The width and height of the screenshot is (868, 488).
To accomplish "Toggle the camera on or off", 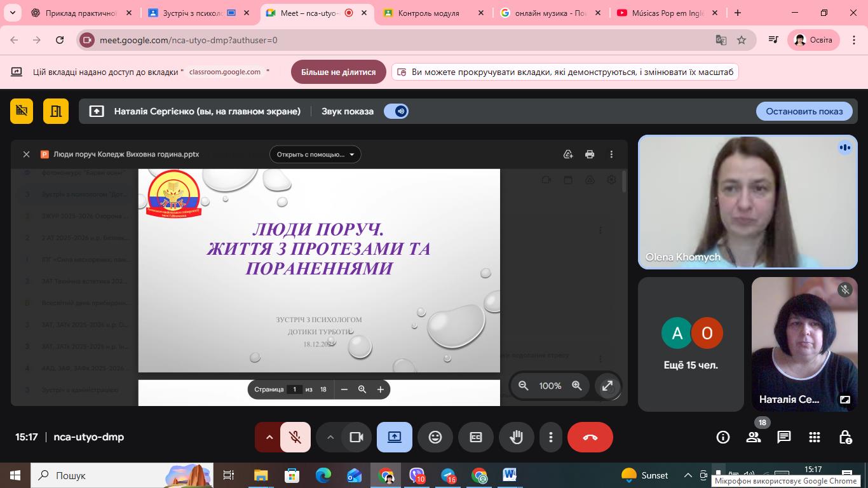I will click(x=356, y=437).
